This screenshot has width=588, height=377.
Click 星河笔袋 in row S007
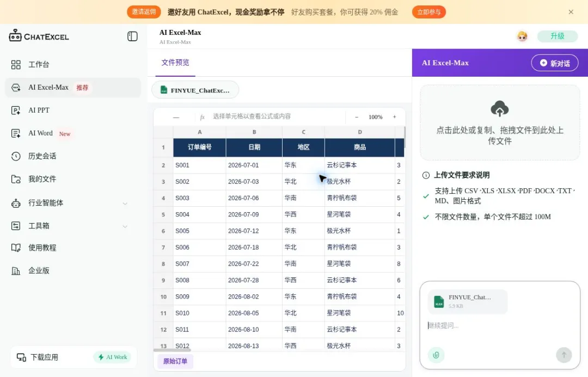(360, 263)
